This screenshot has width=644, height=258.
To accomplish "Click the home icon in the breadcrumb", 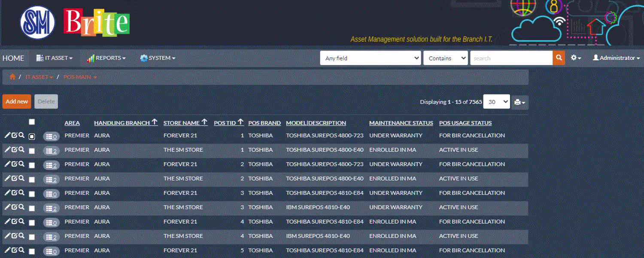I will click(x=12, y=77).
